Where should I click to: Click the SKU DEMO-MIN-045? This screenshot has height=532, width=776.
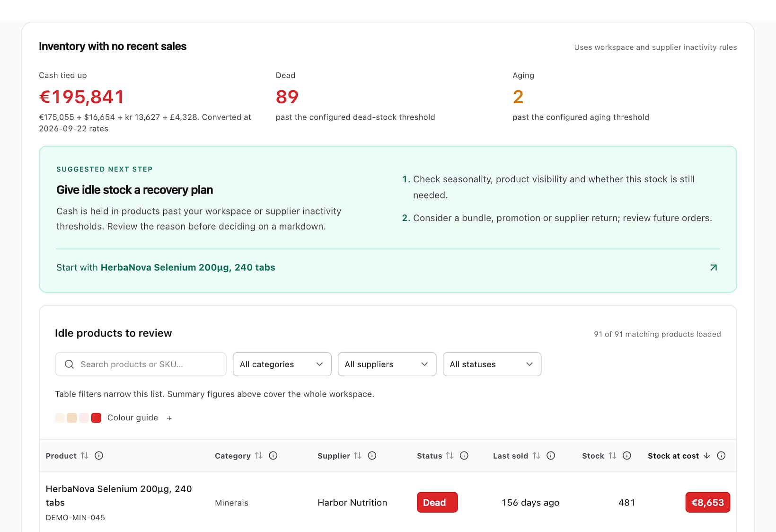coord(75,517)
